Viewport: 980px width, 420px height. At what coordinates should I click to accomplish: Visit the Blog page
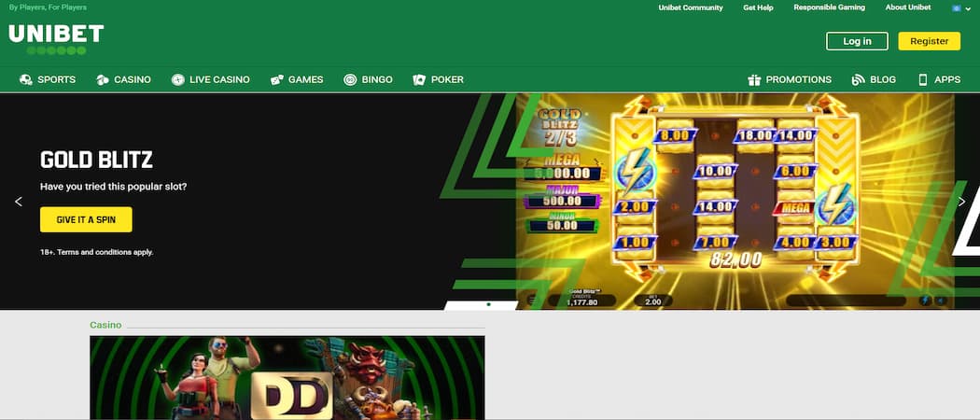pyautogui.click(x=874, y=80)
